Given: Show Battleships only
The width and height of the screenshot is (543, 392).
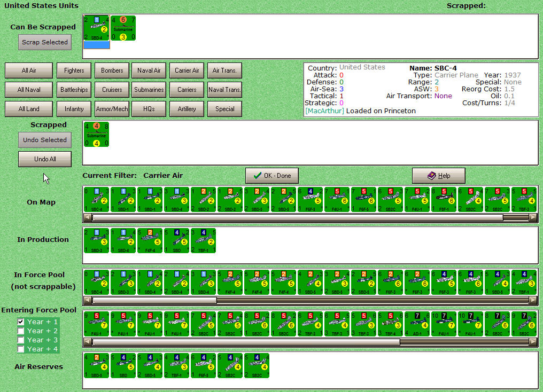Looking at the screenshot, I should tap(74, 90).
